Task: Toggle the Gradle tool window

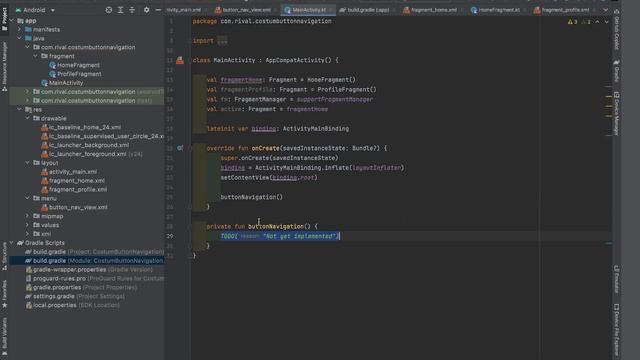Action: point(617,71)
